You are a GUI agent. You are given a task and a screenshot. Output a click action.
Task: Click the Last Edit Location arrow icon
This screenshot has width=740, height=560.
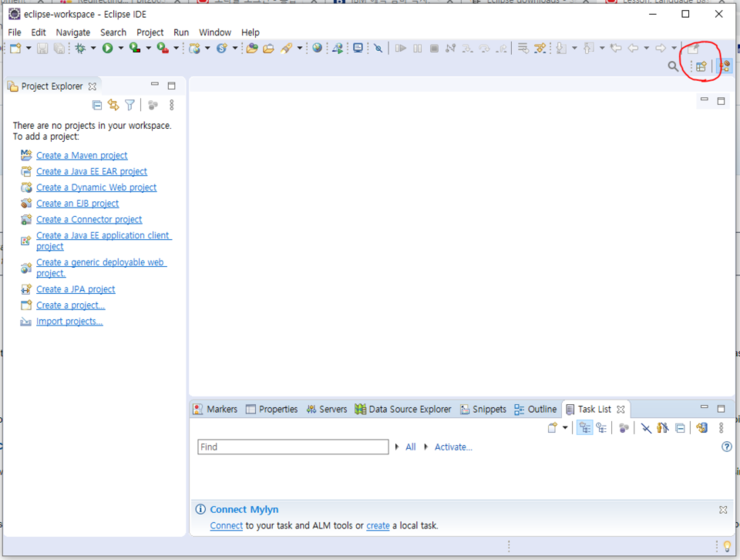click(615, 48)
